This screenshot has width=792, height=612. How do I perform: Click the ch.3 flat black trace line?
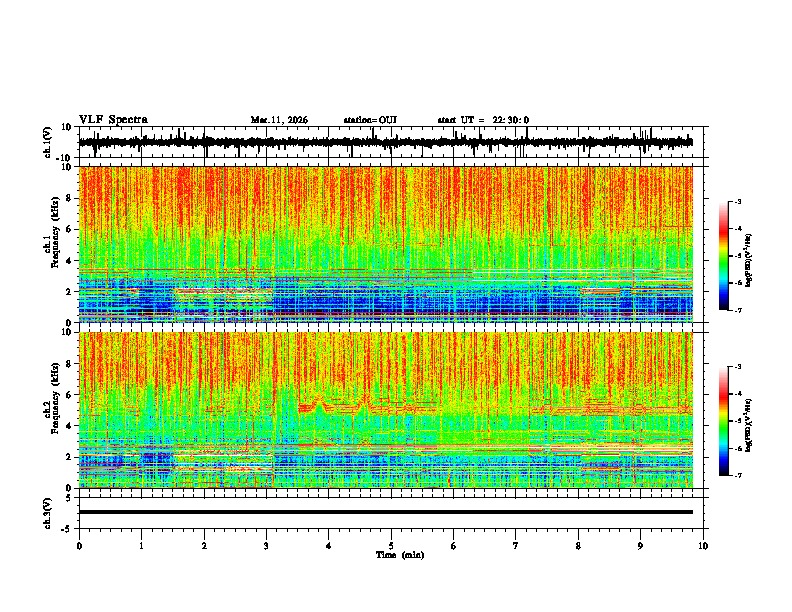click(x=386, y=512)
